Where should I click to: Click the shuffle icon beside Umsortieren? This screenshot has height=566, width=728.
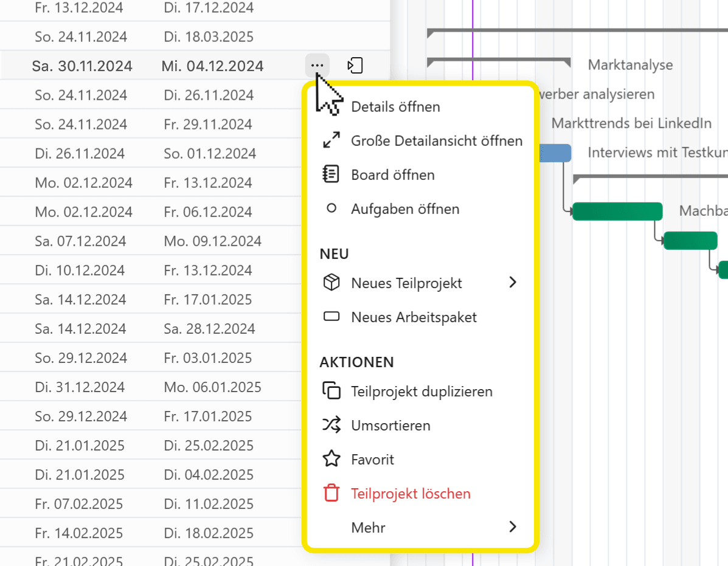click(x=331, y=426)
